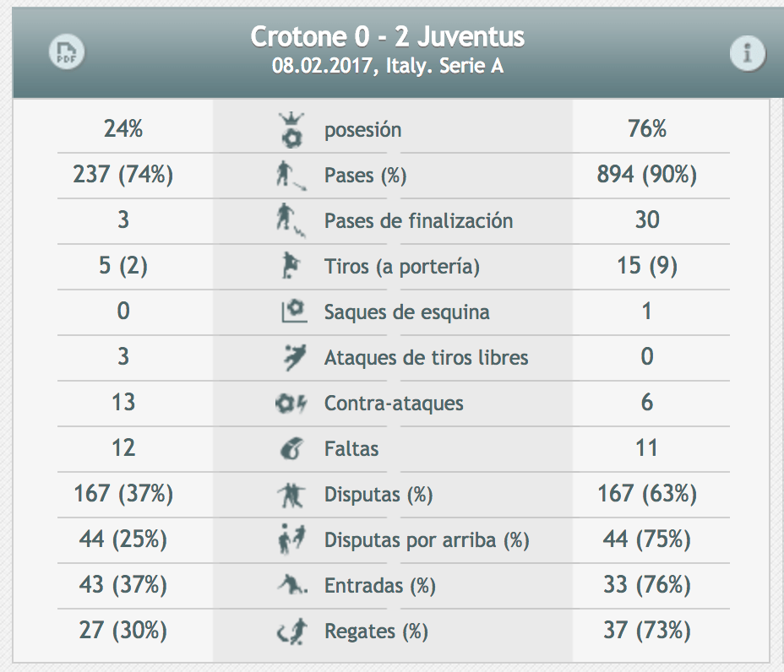Click the Crotone 0 - 2 Juventus title

coord(388,38)
